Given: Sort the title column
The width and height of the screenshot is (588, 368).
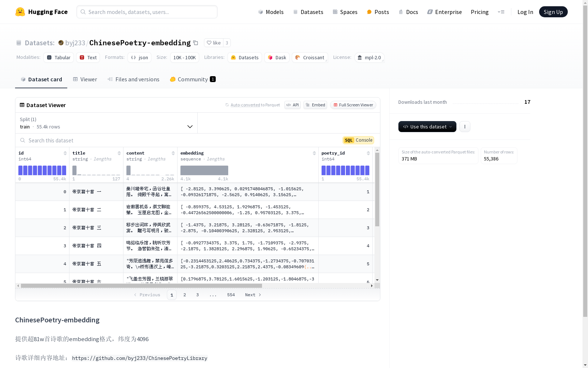Looking at the screenshot, I should point(119,153).
